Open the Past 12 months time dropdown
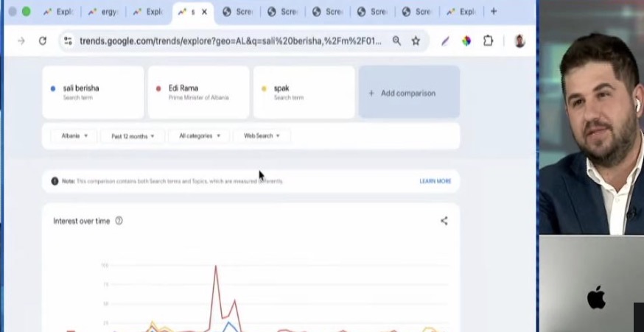 tap(133, 136)
